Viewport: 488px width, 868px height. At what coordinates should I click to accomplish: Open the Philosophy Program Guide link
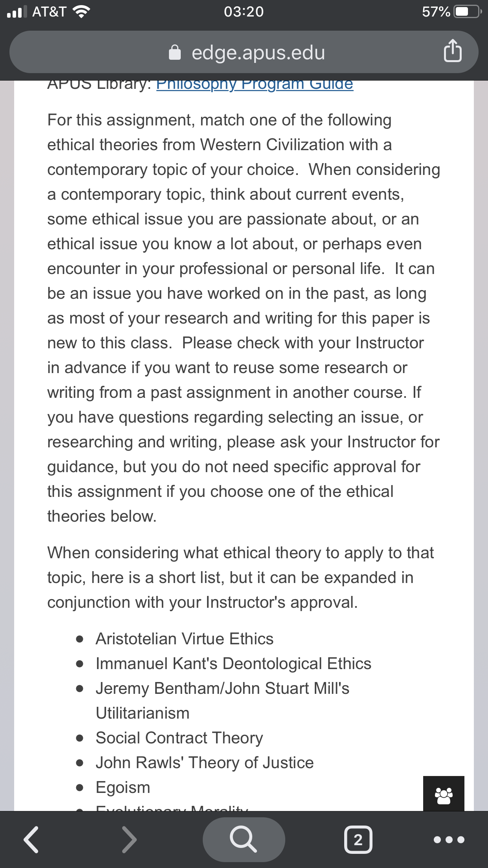coord(255,84)
